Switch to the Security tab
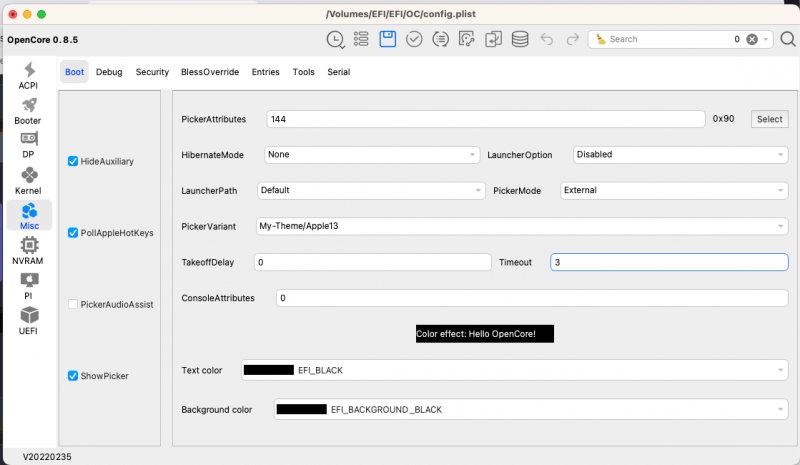 point(152,72)
